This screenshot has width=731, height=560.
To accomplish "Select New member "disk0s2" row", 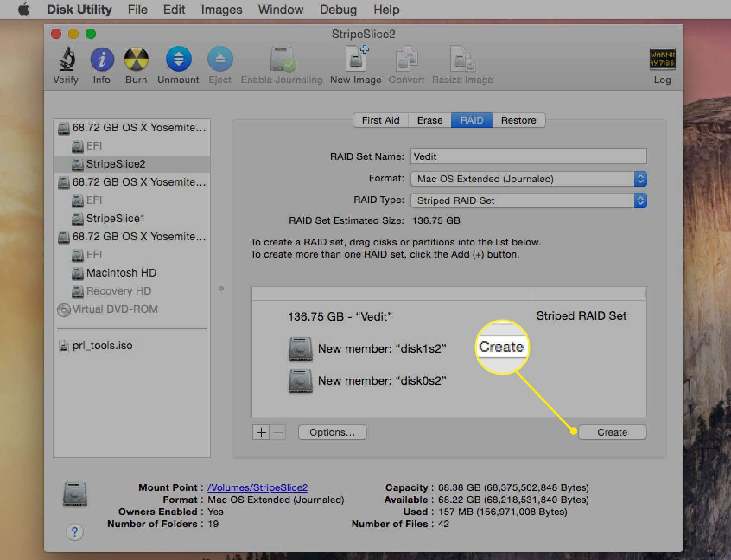I will (x=449, y=381).
